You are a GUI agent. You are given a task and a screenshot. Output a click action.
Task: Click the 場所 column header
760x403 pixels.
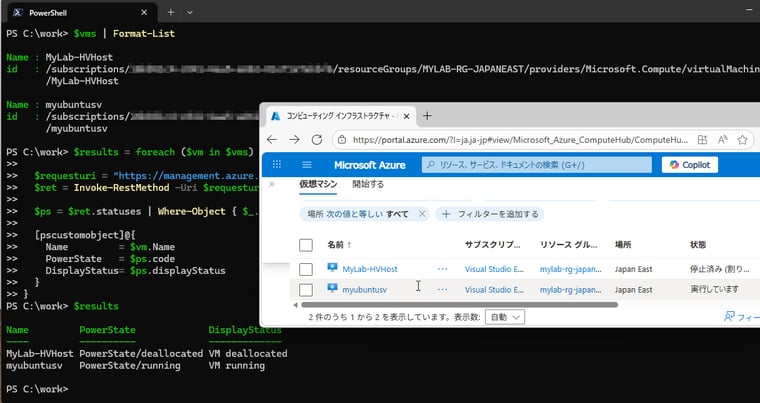click(623, 245)
